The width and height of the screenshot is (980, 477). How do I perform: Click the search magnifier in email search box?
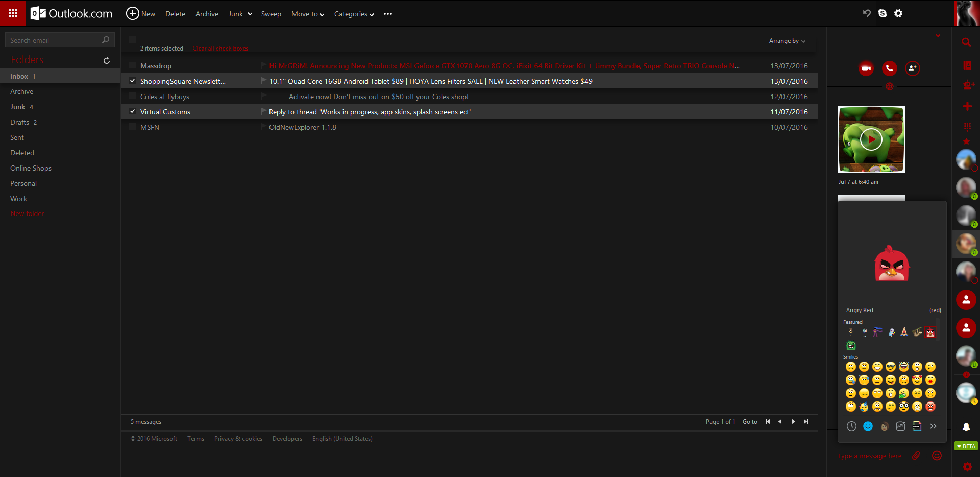[106, 40]
